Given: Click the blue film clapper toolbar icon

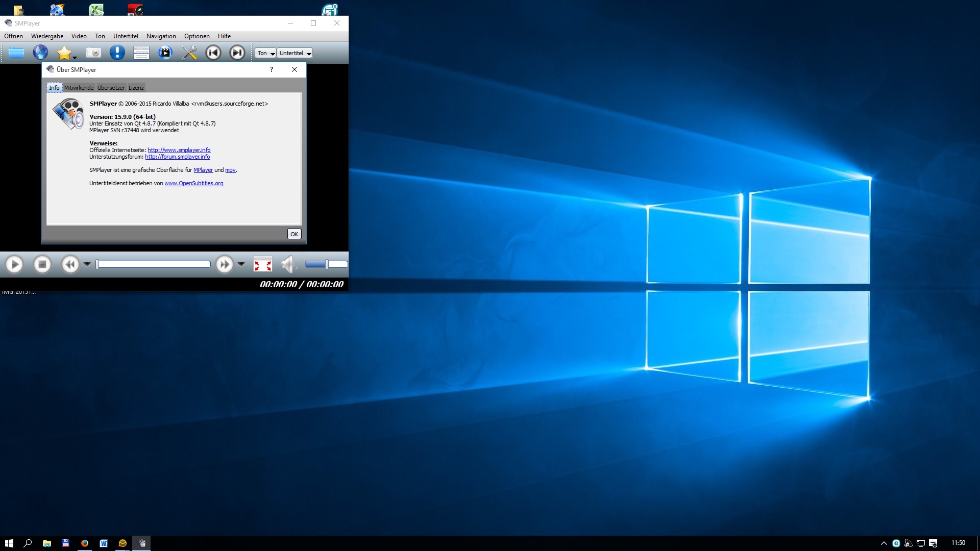Looking at the screenshot, I should [165, 53].
